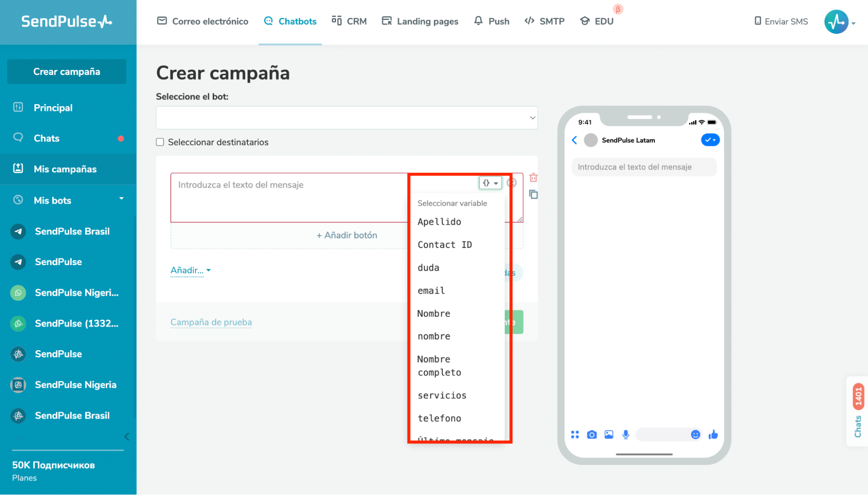Open the Seleccione el bot dropdown
Screen dimensions: 868x495
coord(347,118)
